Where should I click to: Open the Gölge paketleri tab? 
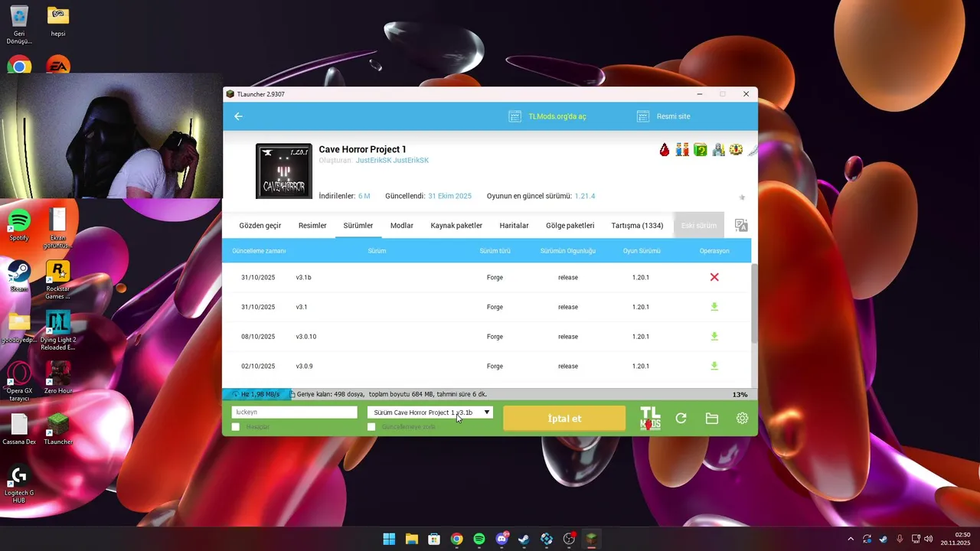click(x=570, y=226)
